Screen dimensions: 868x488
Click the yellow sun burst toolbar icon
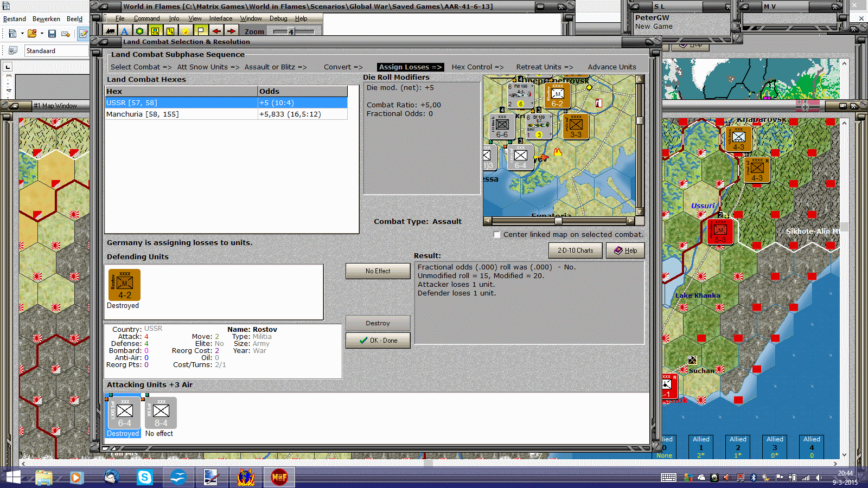tap(186, 31)
